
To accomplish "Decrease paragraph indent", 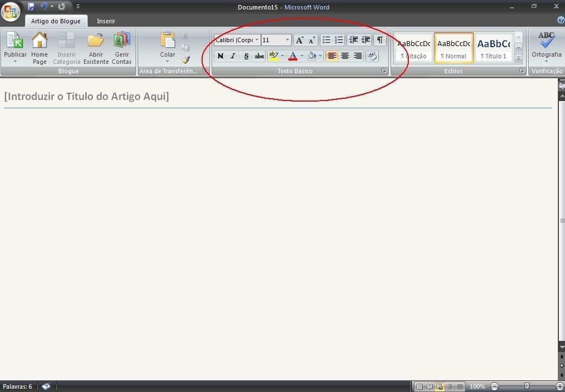I will click(x=353, y=40).
